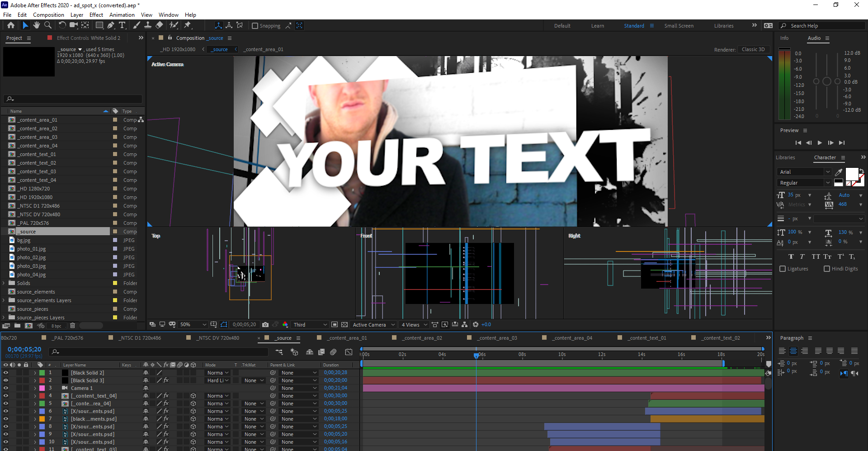Click the eyedropper in Character panel
868x451 pixels.
(839, 172)
